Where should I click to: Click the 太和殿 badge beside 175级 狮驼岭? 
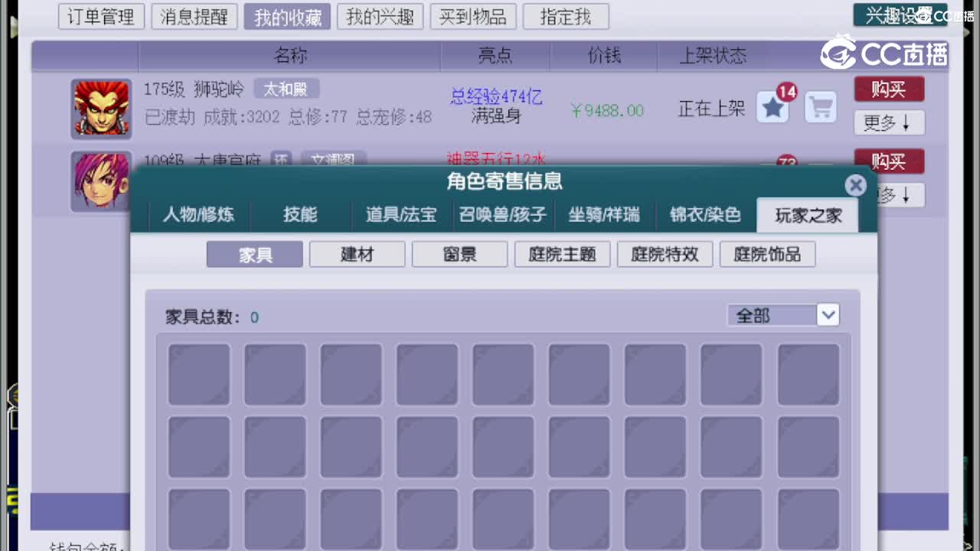[287, 88]
